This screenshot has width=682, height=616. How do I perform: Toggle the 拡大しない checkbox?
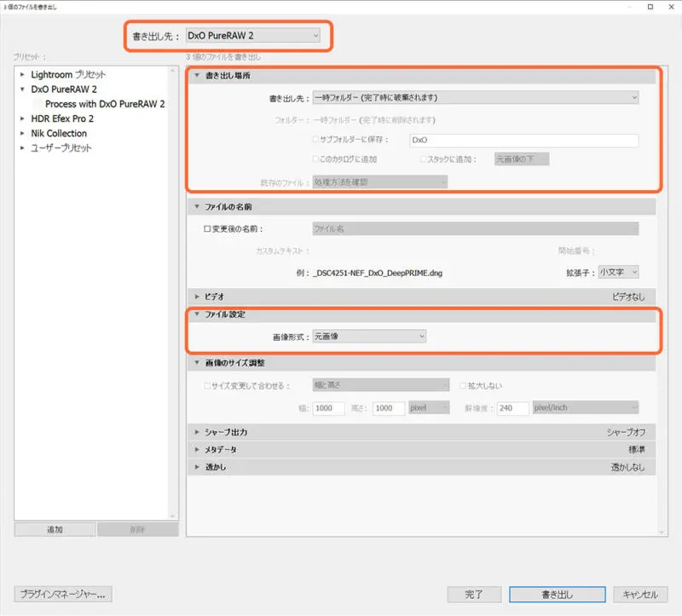click(x=463, y=386)
